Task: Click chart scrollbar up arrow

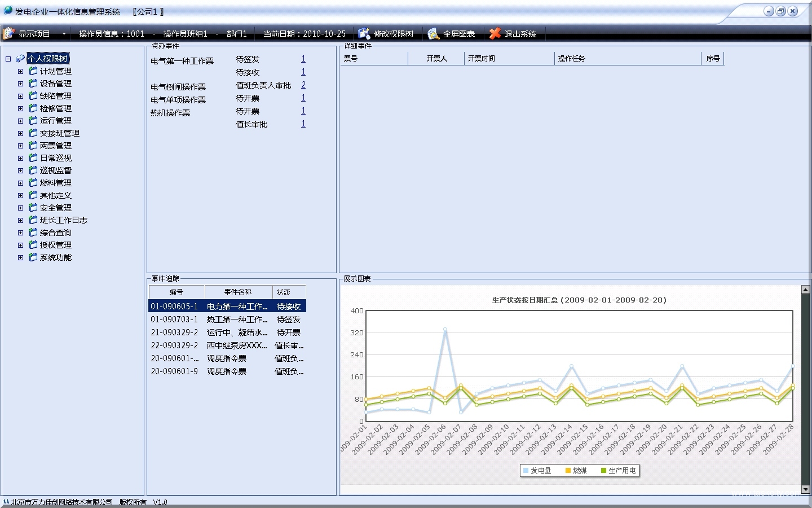Action: 805,290
